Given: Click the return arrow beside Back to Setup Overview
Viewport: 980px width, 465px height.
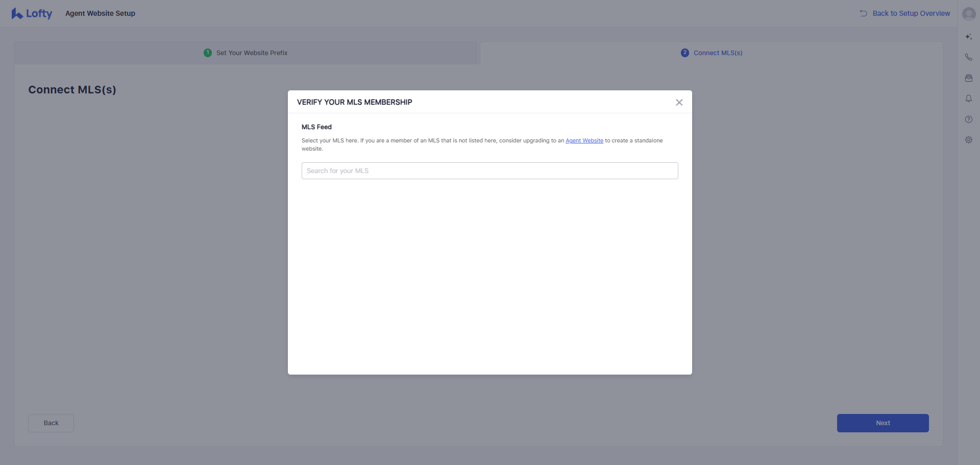Looking at the screenshot, I should click(863, 14).
